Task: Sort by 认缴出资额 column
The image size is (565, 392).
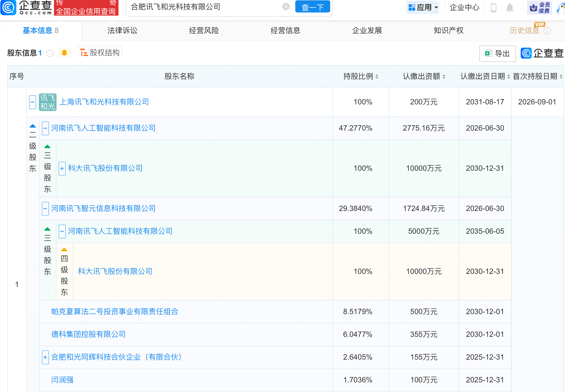Action: (x=424, y=76)
